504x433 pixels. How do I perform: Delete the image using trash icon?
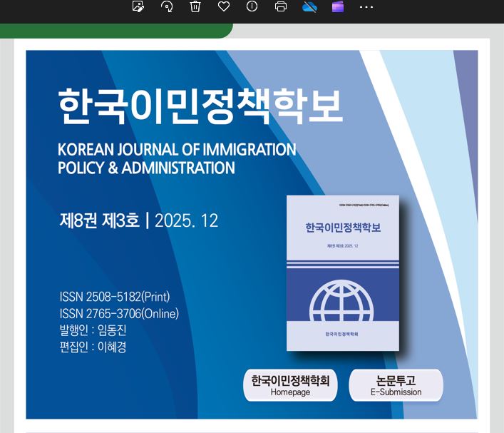(195, 6)
